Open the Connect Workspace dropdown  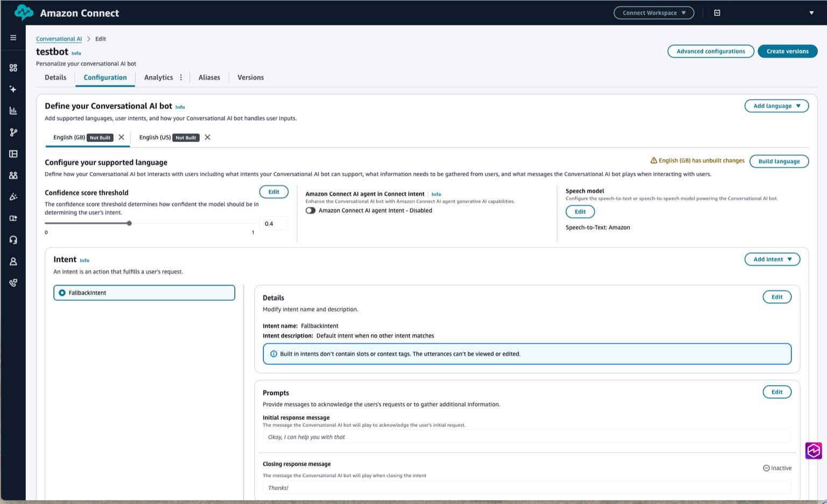tap(654, 13)
